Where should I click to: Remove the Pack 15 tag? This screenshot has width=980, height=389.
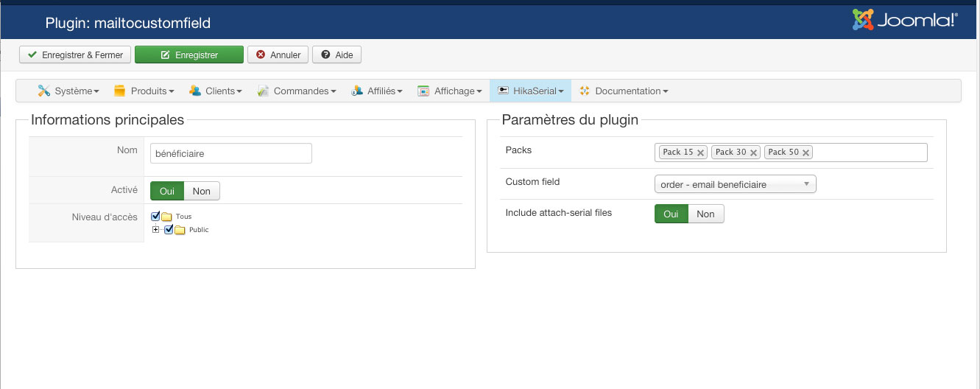(700, 153)
